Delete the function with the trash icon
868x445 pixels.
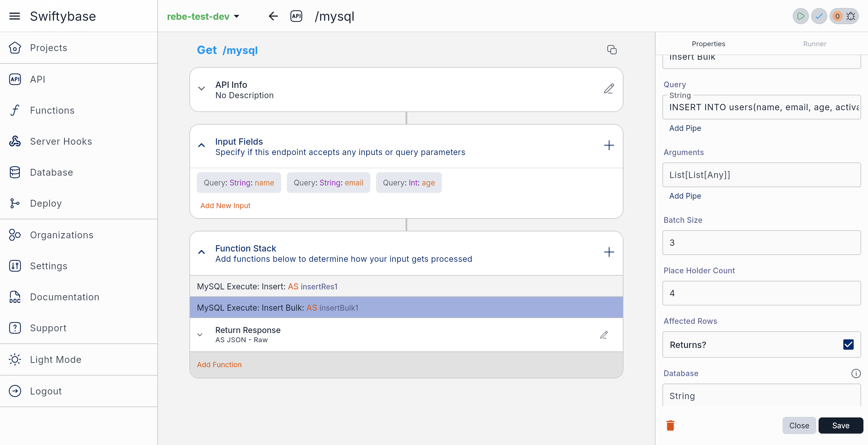(x=671, y=425)
